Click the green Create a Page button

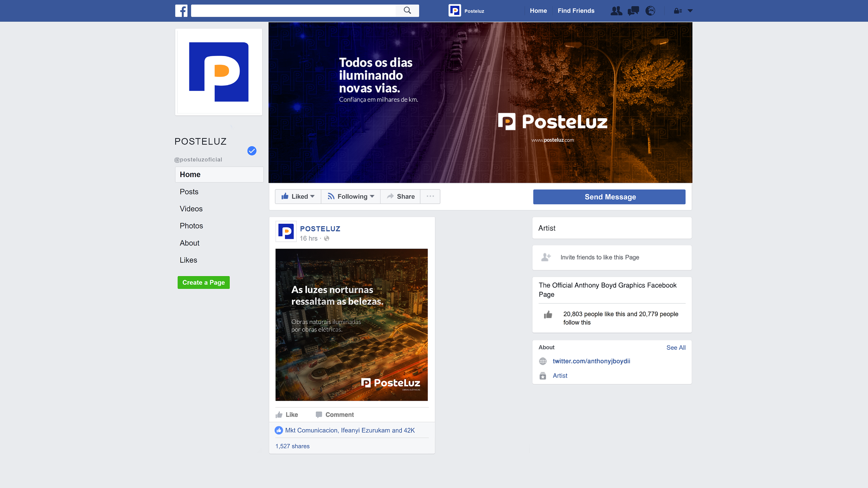[x=203, y=282]
